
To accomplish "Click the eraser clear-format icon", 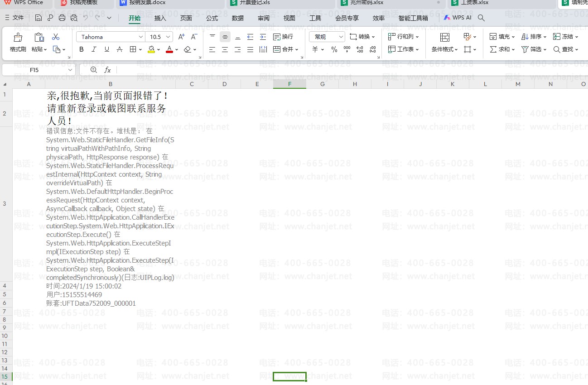I will tap(188, 49).
